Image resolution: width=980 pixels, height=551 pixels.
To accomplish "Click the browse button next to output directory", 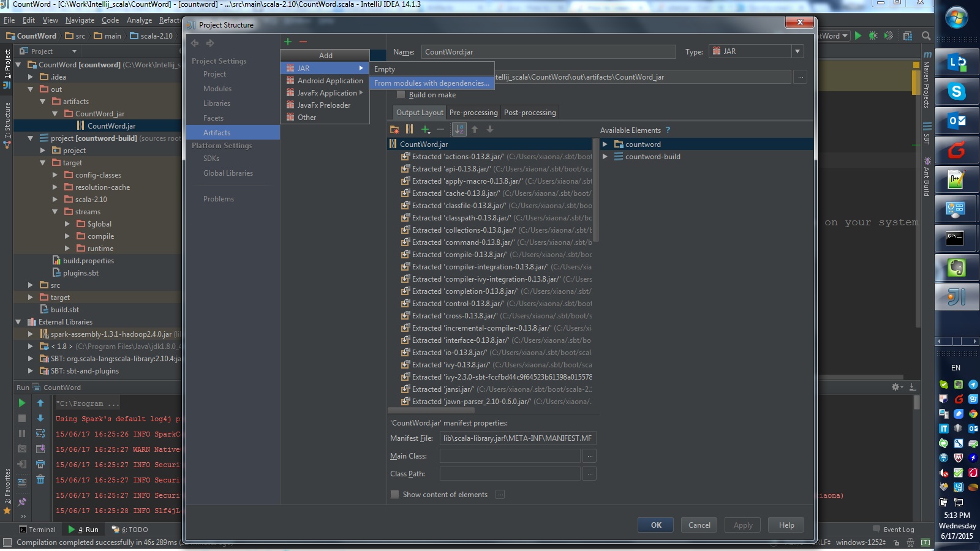I will click(800, 77).
